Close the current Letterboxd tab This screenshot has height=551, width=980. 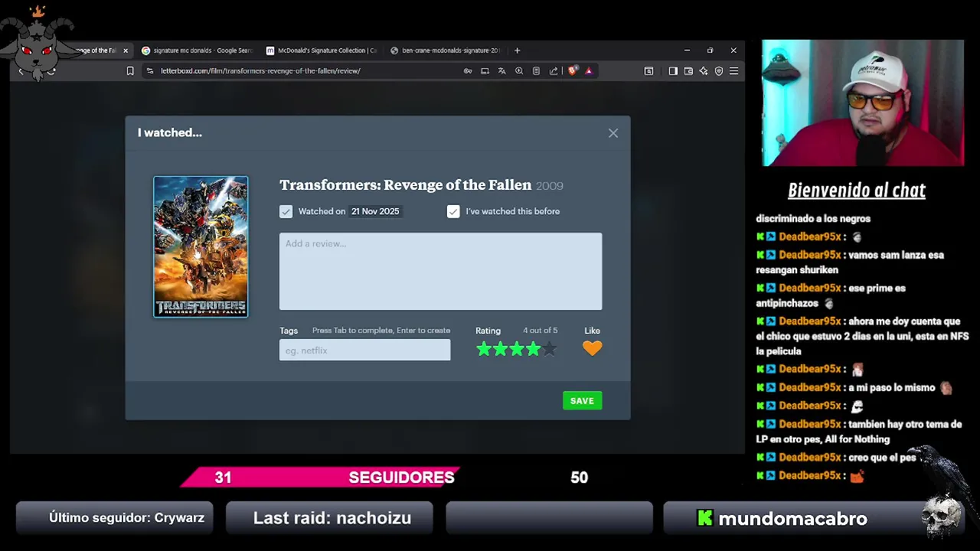coord(126,51)
